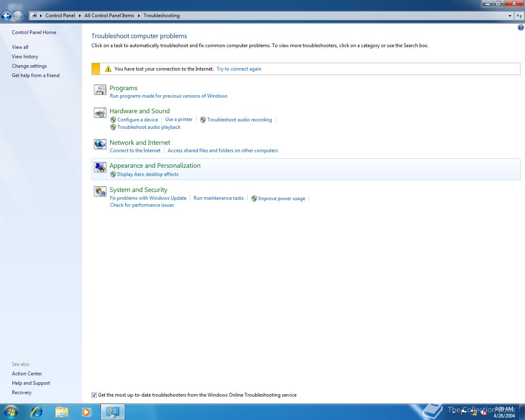The width and height of the screenshot is (525, 420).
Task: Click Use a printer
Action: coord(179,119)
